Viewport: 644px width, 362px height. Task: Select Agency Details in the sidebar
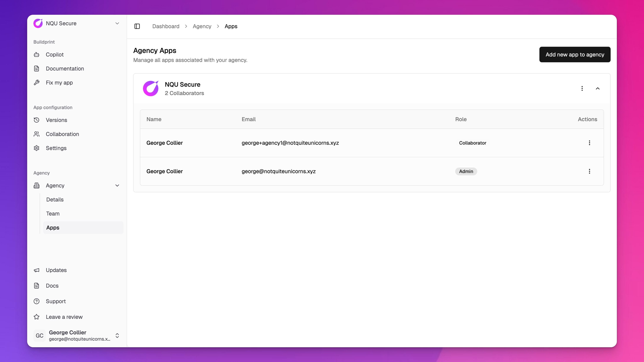(83, 199)
